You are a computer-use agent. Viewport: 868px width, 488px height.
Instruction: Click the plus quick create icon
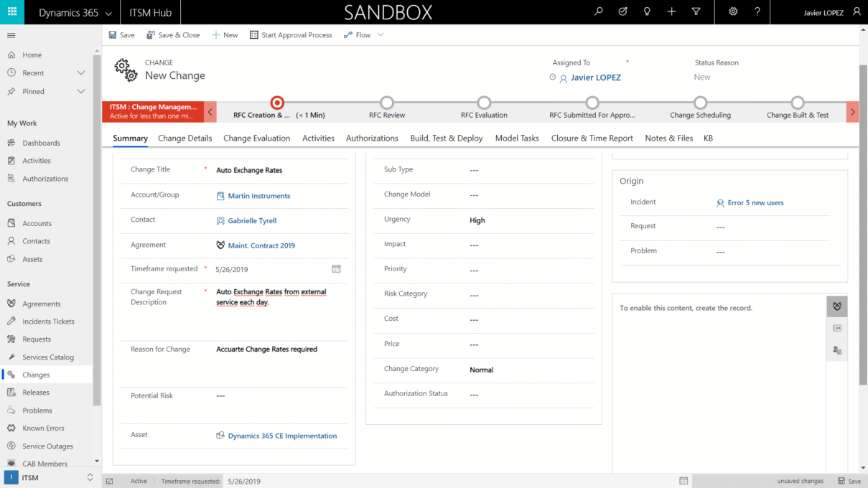671,11
